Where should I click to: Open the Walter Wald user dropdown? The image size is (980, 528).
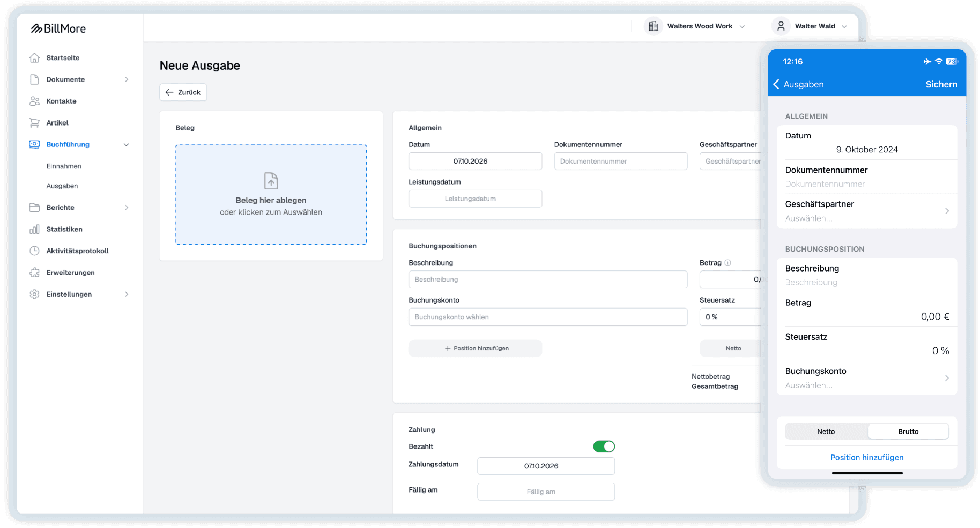point(810,26)
